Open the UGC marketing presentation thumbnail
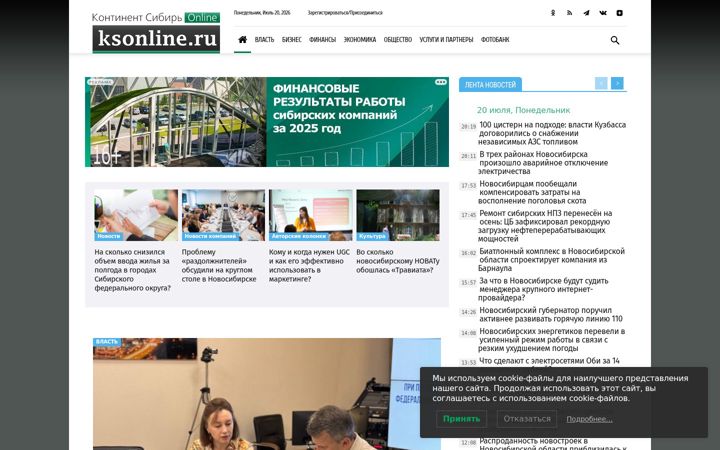720x450 pixels. click(310, 215)
